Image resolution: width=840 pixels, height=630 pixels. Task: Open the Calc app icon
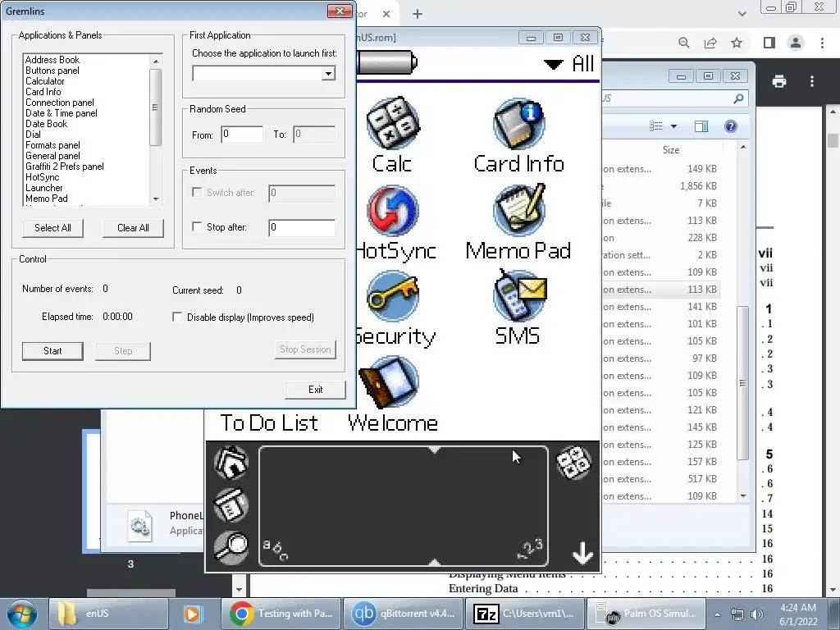coord(393,123)
